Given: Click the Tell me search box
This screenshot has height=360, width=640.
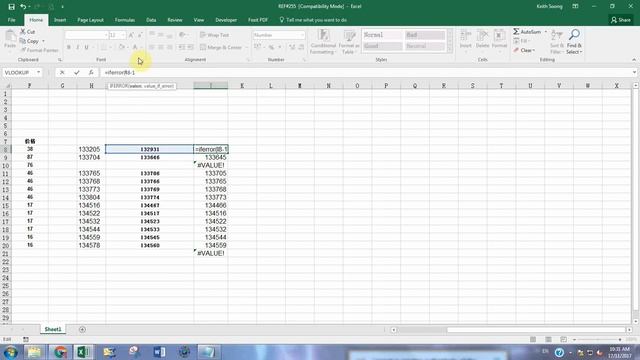Looking at the screenshot, I should pyautogui.click(x=313, y=20).
